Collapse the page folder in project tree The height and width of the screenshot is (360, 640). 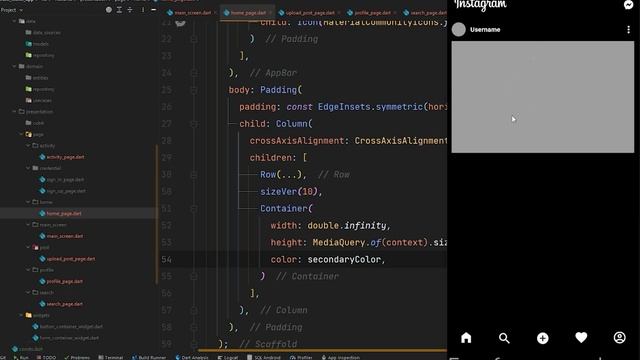click(21, 134)
